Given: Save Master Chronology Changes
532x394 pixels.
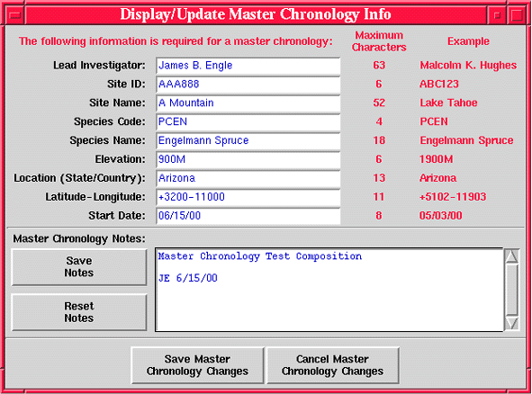Looking at the screenshot, I should 197,365.
